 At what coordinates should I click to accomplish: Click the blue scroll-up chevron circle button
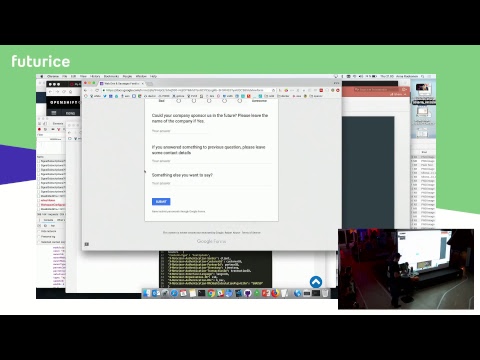click(x=316, y=282)
